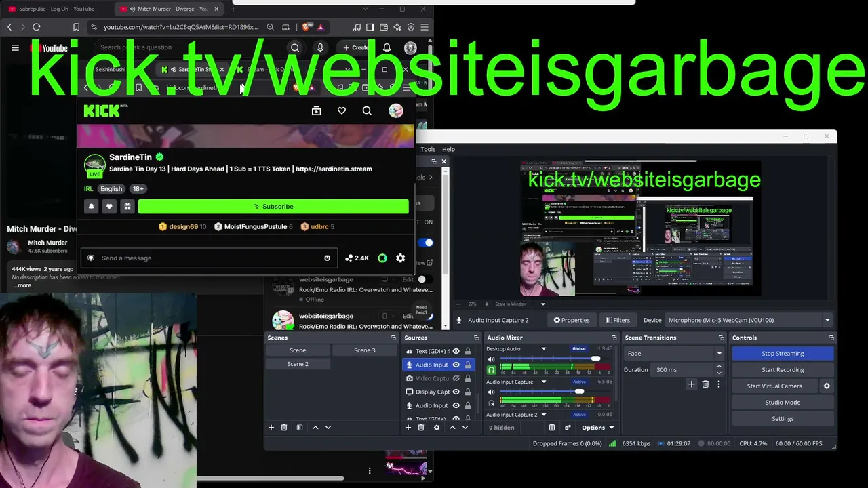Viewport: 868px width, 488px height.
Task: Switch to Sabrepulse - Log On tab
Action: (x=57, y=9)
